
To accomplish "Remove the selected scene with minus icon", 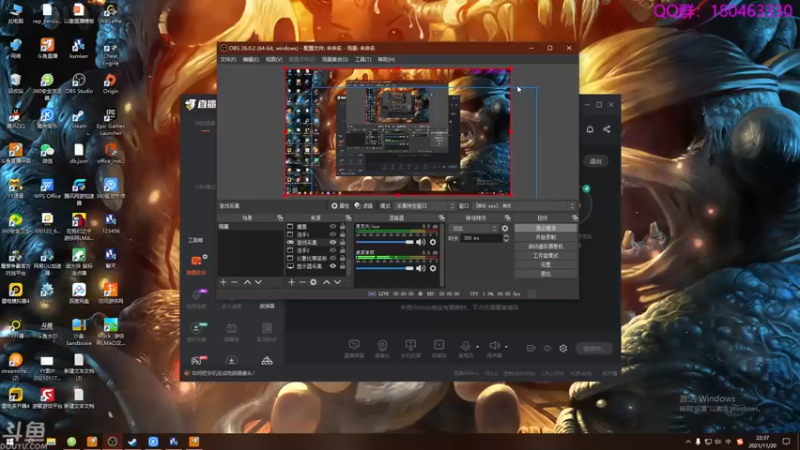I will (x=234, y=282).
